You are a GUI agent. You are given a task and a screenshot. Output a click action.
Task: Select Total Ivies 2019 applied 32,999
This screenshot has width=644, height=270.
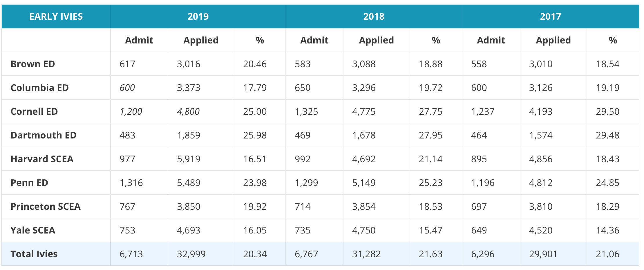[191, 254]
